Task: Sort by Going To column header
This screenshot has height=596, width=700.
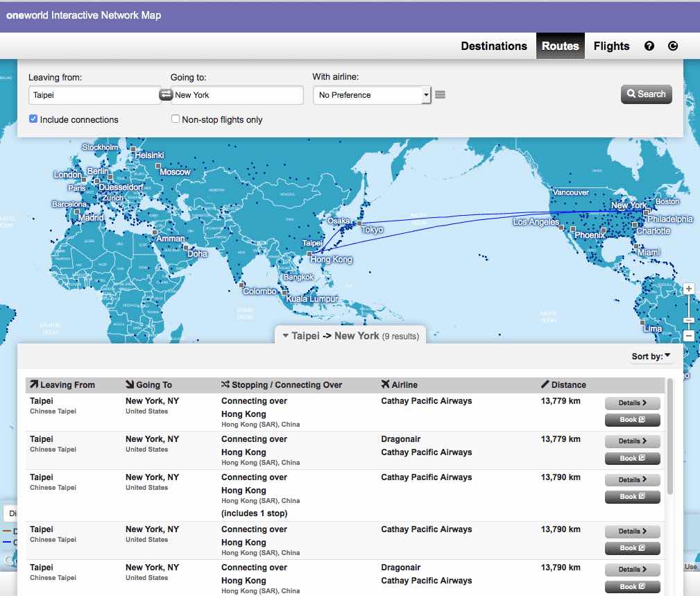Action: (148, 385)
